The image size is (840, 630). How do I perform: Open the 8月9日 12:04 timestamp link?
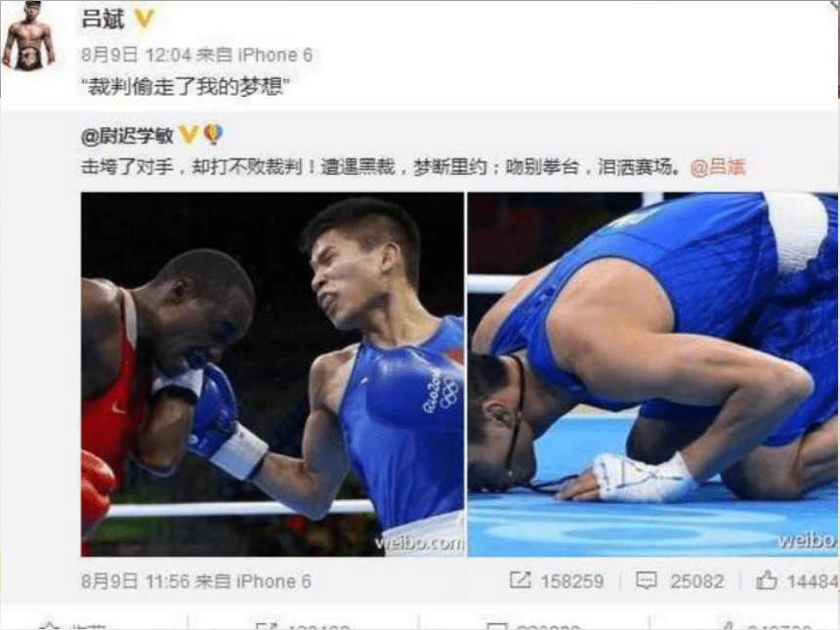point(136,55)
